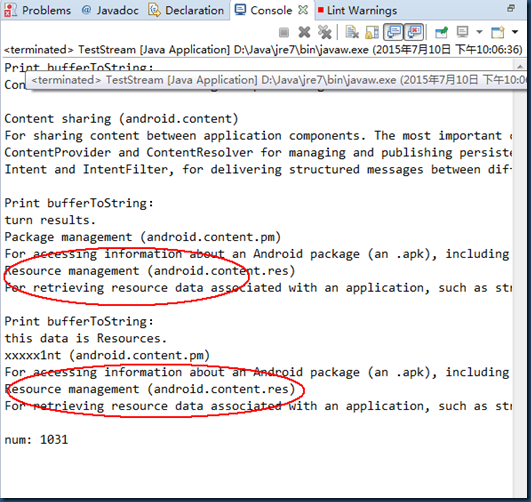
Task: Click the Display Selected Console icon
Action: point(462,32)
